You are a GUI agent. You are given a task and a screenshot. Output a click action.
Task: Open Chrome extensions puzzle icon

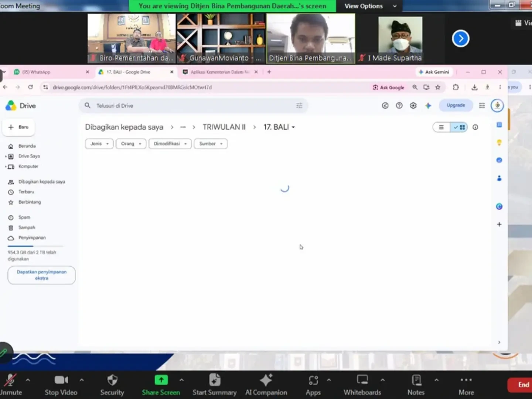tap(456, 87)
